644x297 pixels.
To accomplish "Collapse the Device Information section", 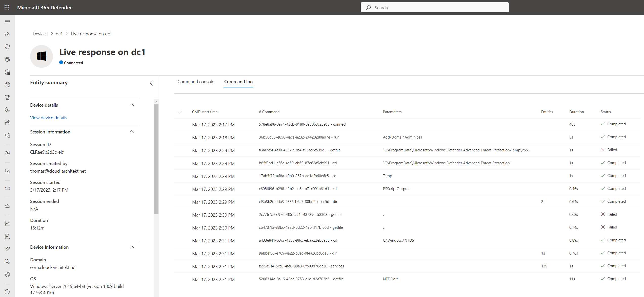I will tap(132, 247).
